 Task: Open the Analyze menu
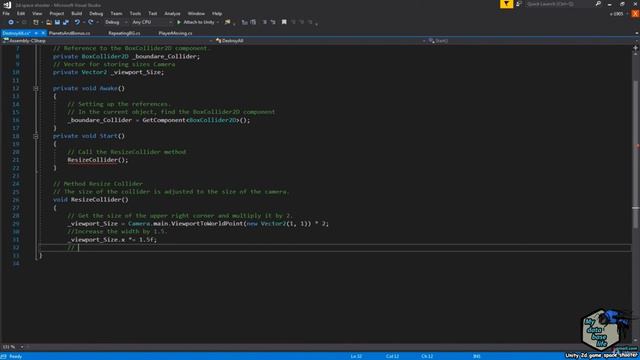pos(172,13)
